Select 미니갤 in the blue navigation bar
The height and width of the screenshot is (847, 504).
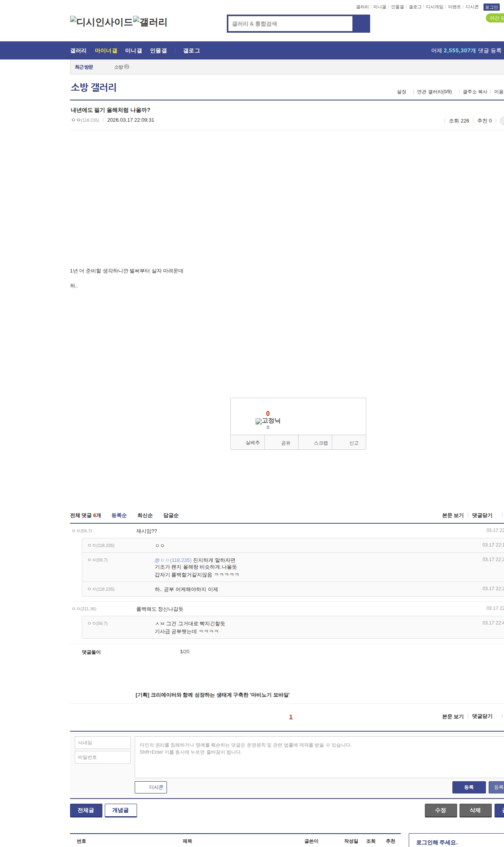(133, 51)
